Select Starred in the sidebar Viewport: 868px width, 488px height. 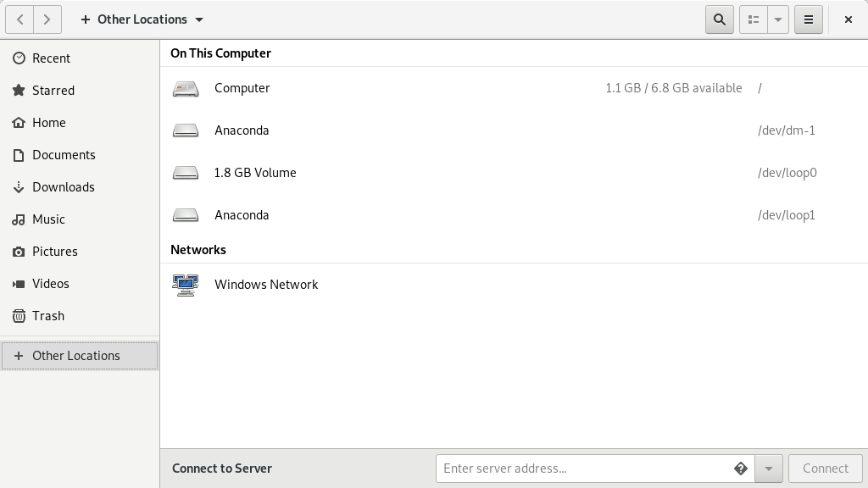pos(53,91)
